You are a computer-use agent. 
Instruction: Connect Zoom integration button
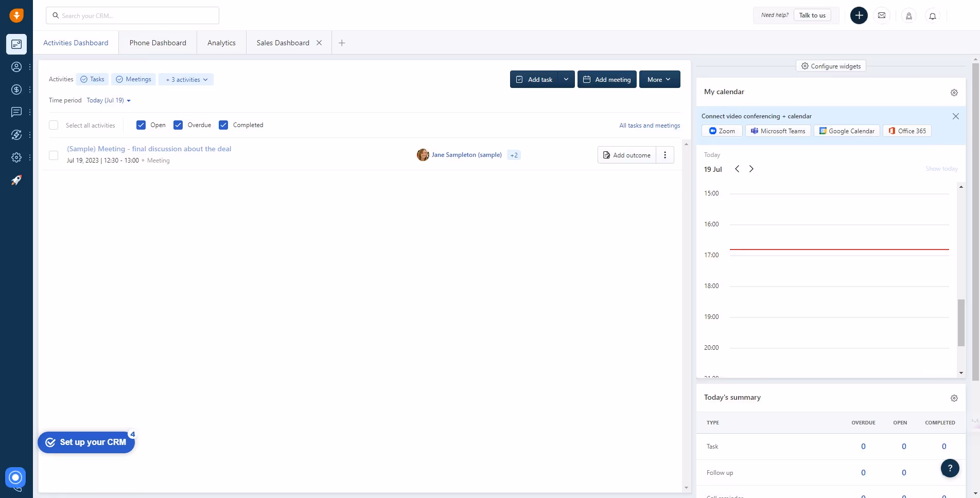[722, 131]
